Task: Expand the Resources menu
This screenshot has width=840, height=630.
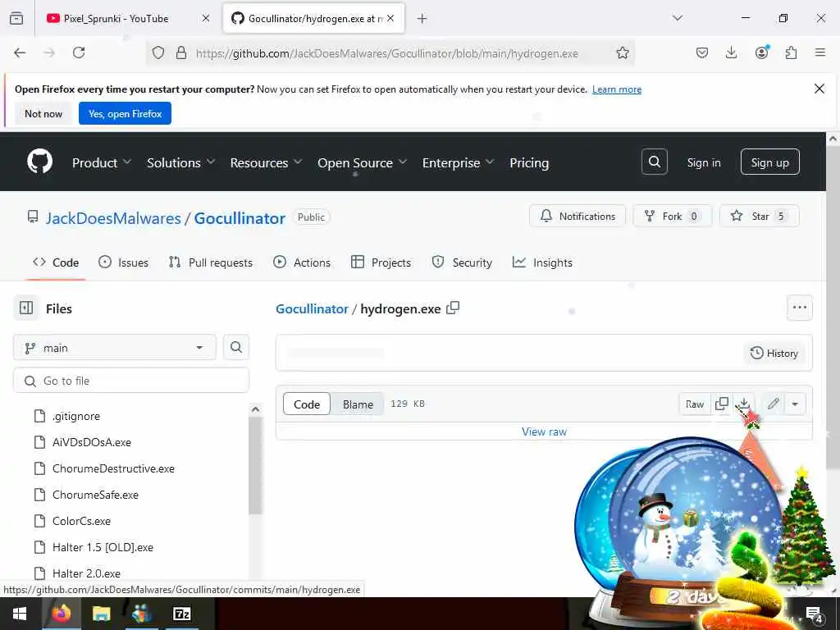Action: [x=266, y=162]
